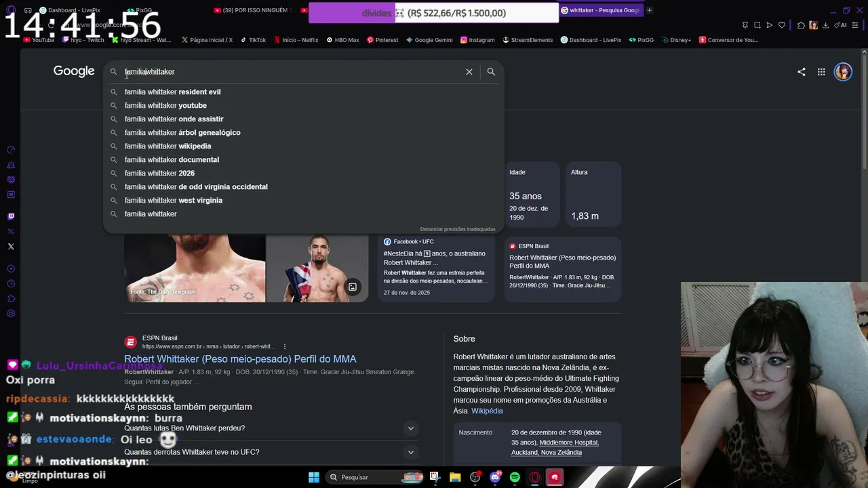Open the Windows Start menu
The width and height of the screenshot is (868, 488).
(x=314, y=477)
